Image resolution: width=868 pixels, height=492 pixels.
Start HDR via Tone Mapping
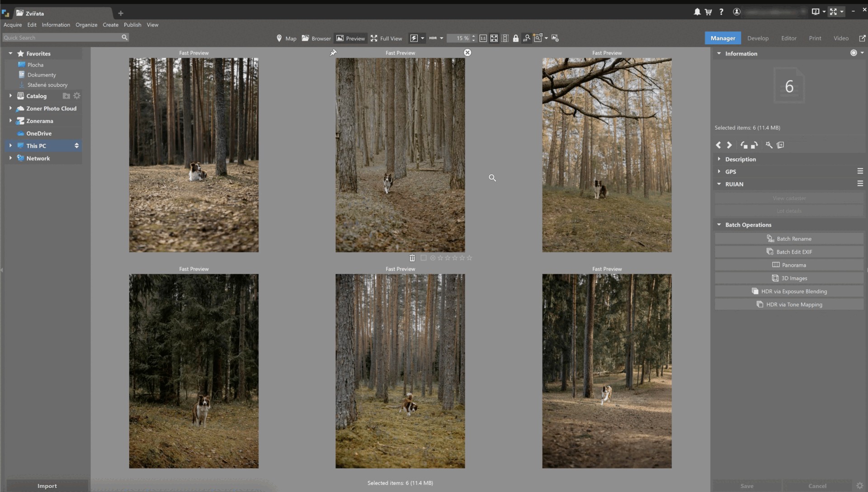pyautogui.click(x=789, y=304)
